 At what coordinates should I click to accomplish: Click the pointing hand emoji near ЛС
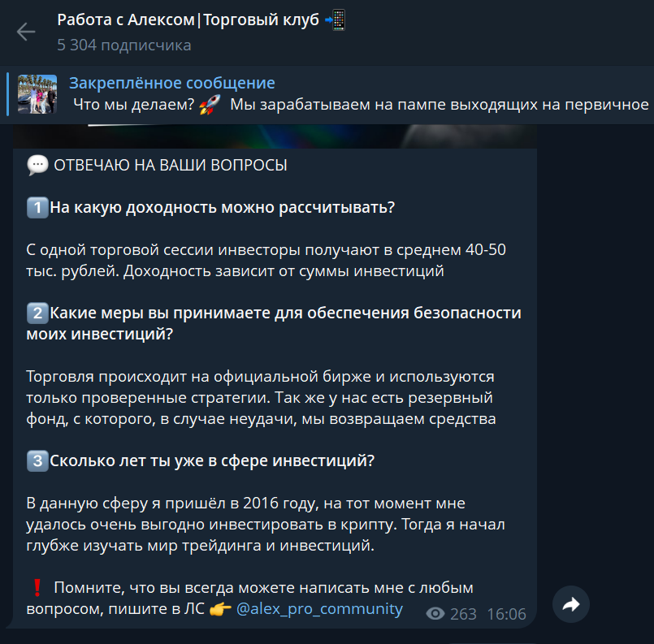pyautogui.click(x=220, y=609)
